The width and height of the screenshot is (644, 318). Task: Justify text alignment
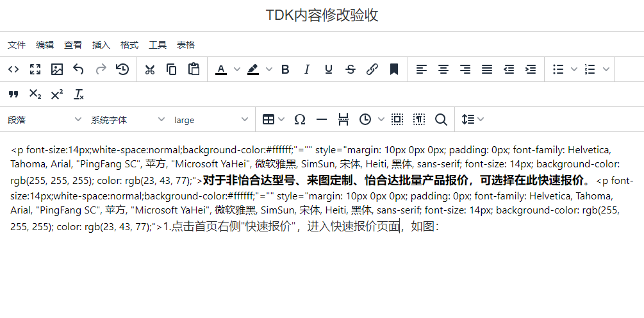click(x=487, y=69)
